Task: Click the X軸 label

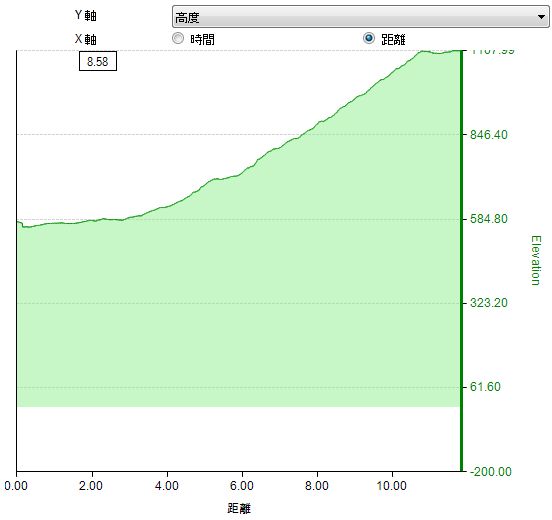Action: point(86,39)
